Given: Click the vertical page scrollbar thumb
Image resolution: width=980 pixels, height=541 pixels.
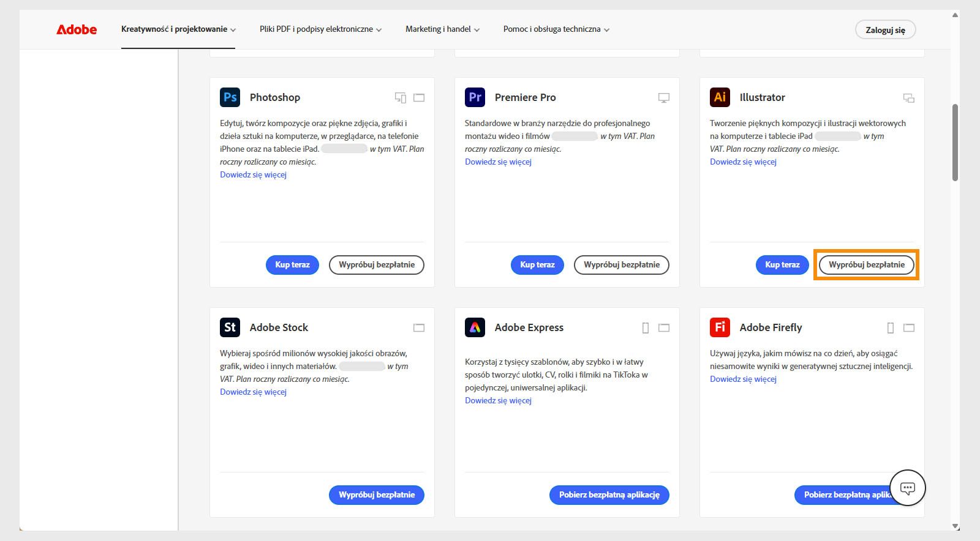Looking at the screenshot, I should [x=955, y=142].
